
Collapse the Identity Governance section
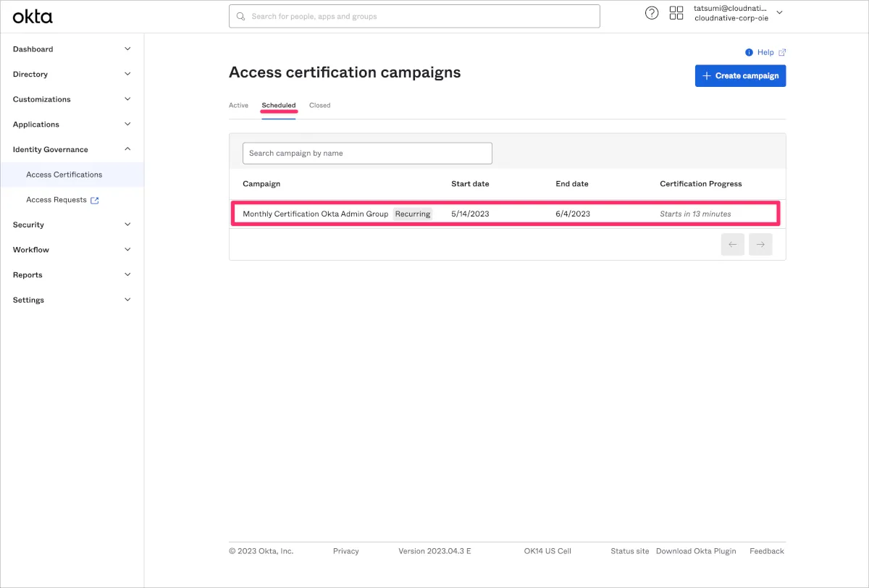pos(127,149)
